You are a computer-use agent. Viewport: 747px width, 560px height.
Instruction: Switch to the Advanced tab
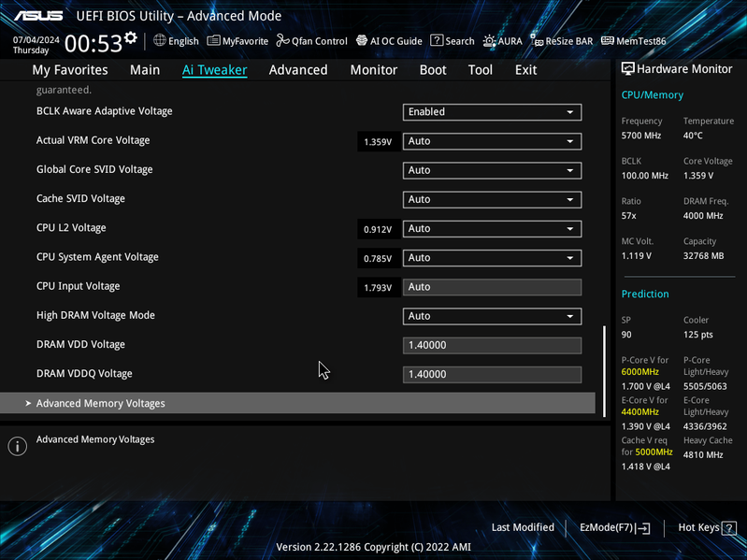pos(298,70)
